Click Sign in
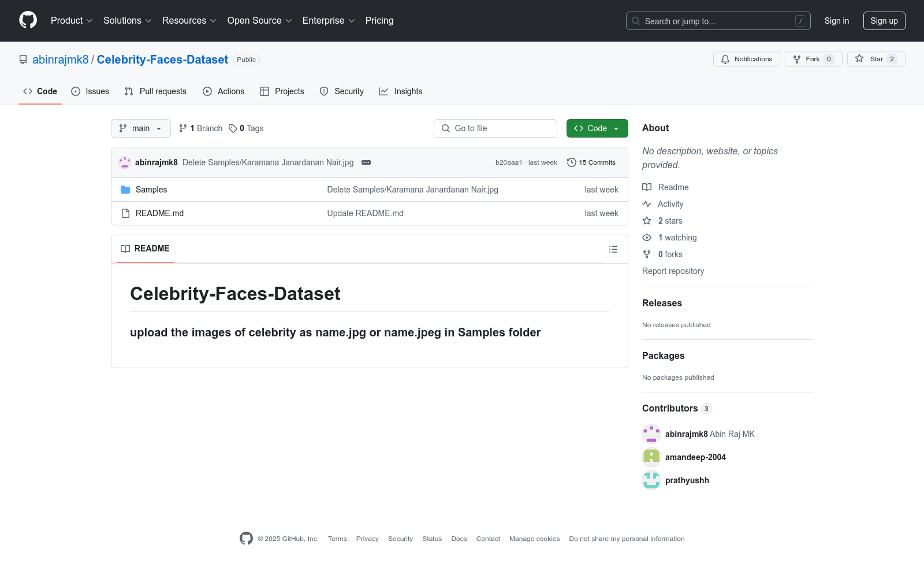Image resolution: width=924 pixels, height=578 pixels. (837, 21)
